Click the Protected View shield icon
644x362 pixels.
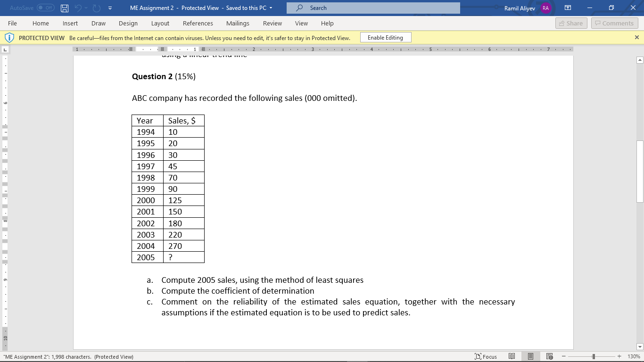tap(9, 38)
